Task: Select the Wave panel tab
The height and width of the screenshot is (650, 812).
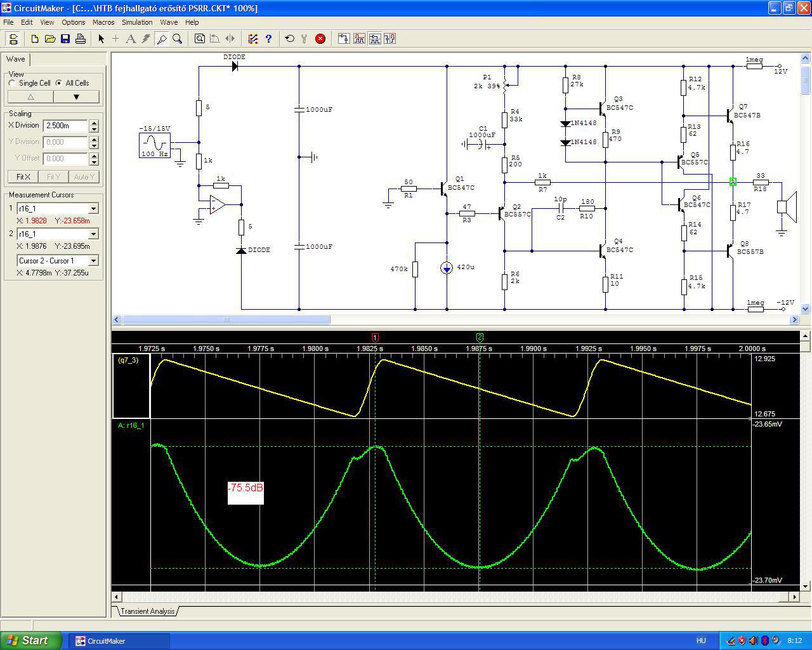Action: (x=16, y=59)
